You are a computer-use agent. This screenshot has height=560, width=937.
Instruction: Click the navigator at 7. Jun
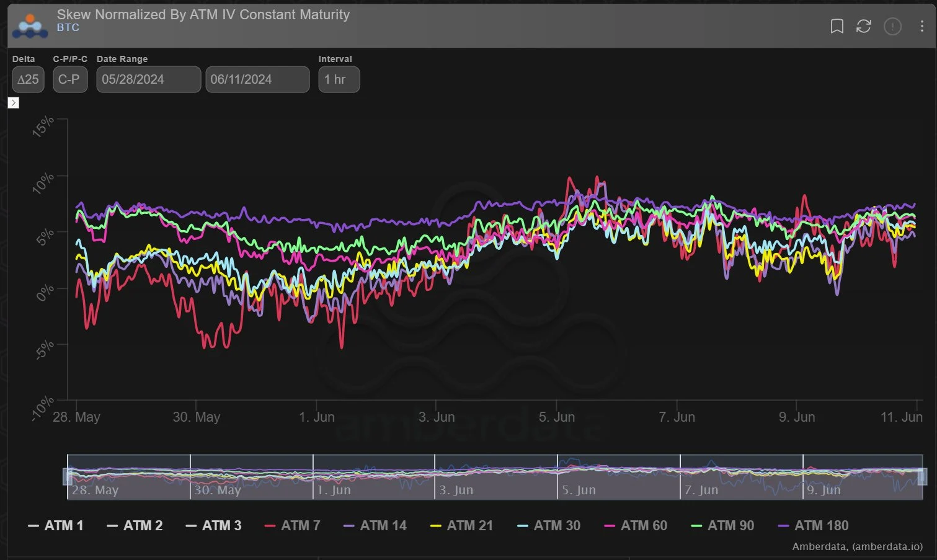(x=701, y=490)
